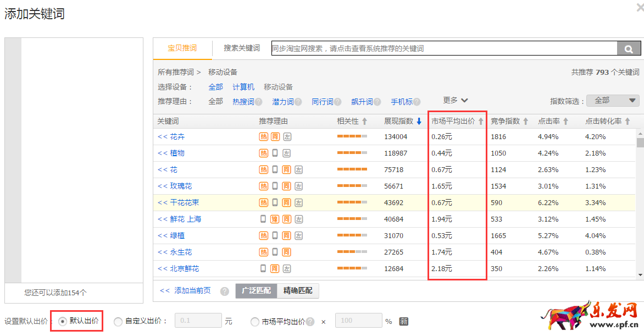Viewport: 644px width, 336px height.
Task: Select the 默认出价 radio button
Action: 63,321
